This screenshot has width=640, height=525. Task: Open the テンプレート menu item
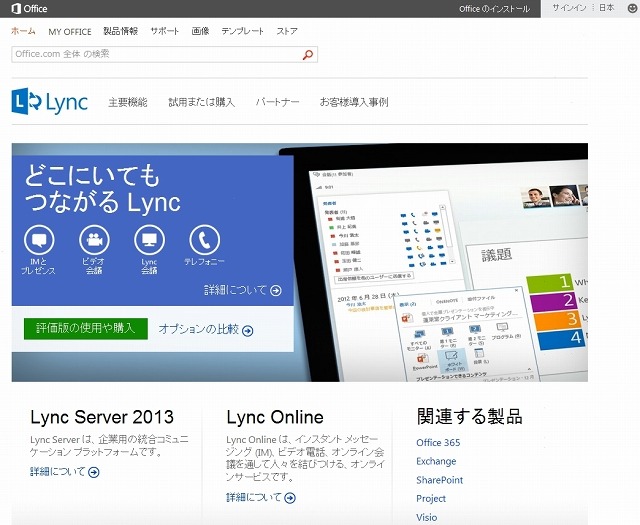[x=242, y=31]
